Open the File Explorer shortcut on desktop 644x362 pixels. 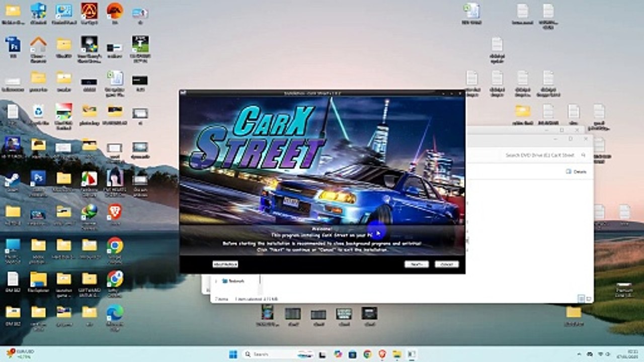(x=38, y=282)
